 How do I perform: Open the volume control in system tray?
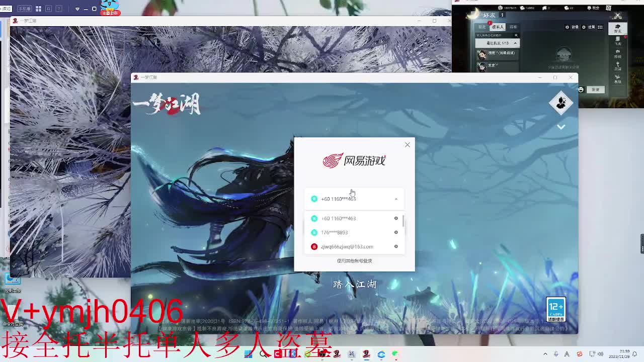click(x=600, y=354)
